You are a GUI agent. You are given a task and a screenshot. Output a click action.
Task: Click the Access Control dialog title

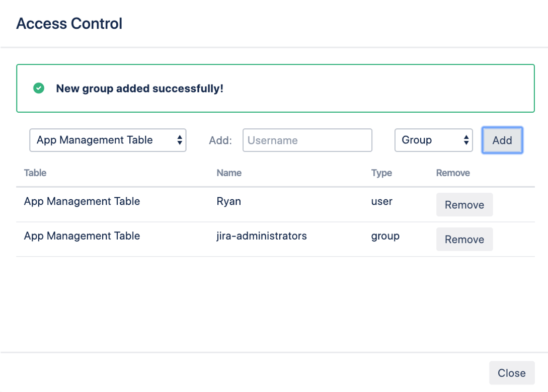(69, 24)
